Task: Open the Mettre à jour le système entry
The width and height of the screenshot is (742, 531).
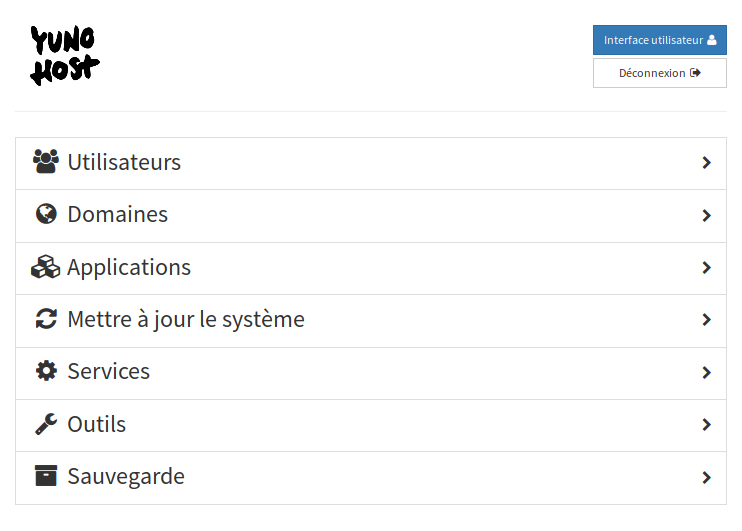Action: point(371,321)
